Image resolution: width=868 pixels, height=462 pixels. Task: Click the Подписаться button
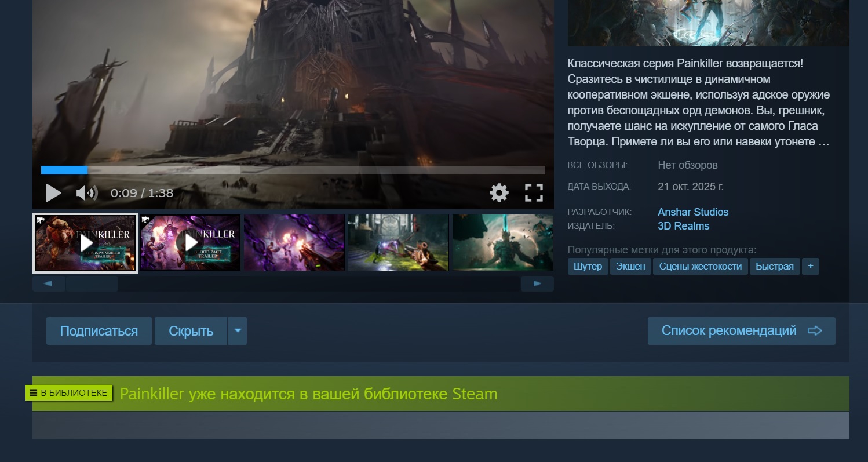(x=99, y=331)
